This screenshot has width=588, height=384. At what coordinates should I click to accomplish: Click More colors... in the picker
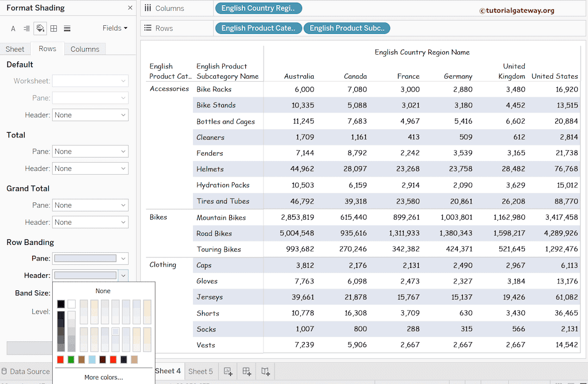click(103, 377)
